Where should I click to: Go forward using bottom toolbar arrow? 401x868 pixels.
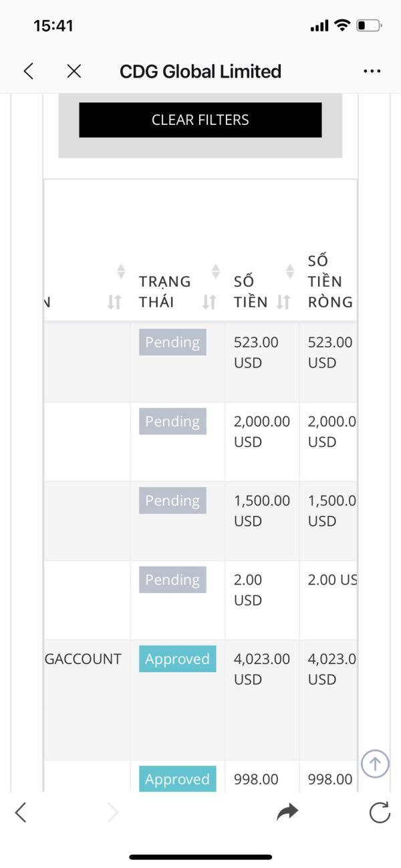113,812
